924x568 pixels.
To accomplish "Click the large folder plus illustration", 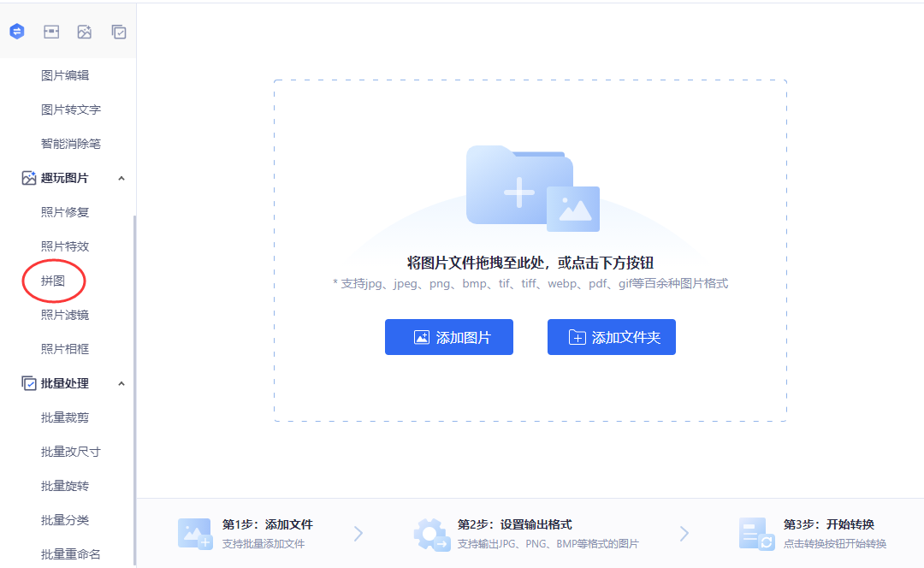I will tap(533, 188).
